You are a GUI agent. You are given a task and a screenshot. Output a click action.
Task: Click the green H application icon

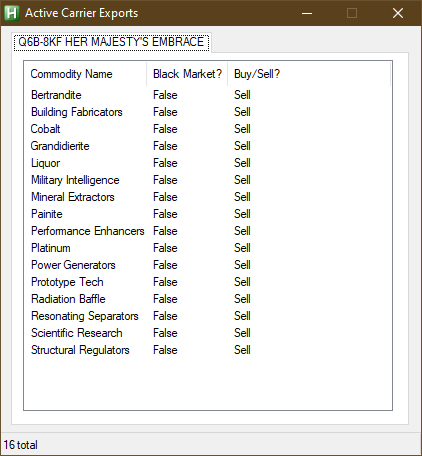pos(11,13)
